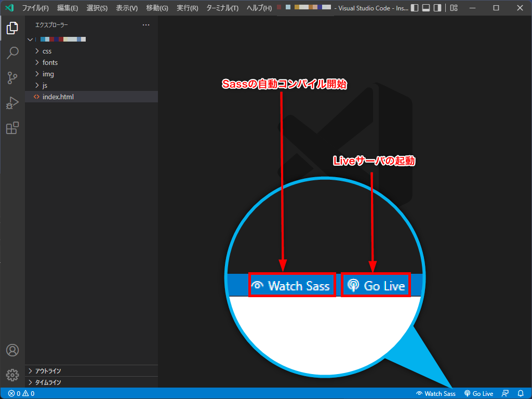Open the 表示(V) menu
The width and height of the screenshot is (532, 399).
pos(127,8)
